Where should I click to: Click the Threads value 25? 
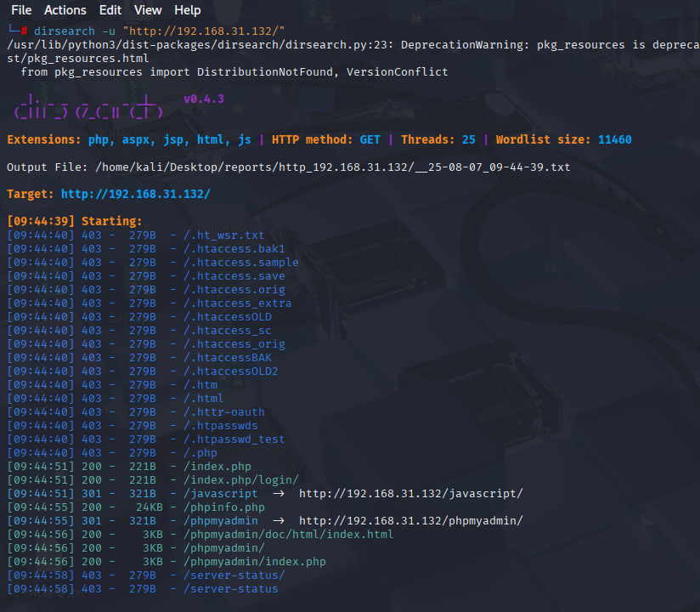pyautogui.click(x=469, y=139)
